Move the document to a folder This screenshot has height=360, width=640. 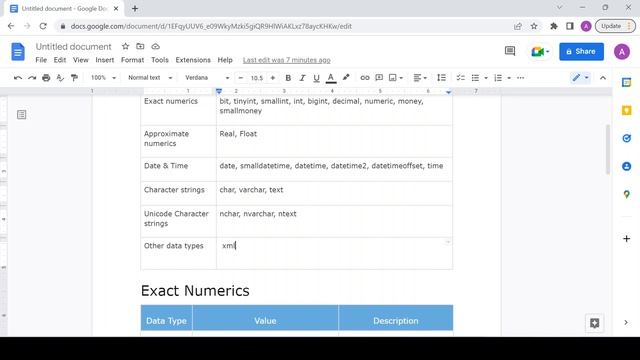pos(140,47)
